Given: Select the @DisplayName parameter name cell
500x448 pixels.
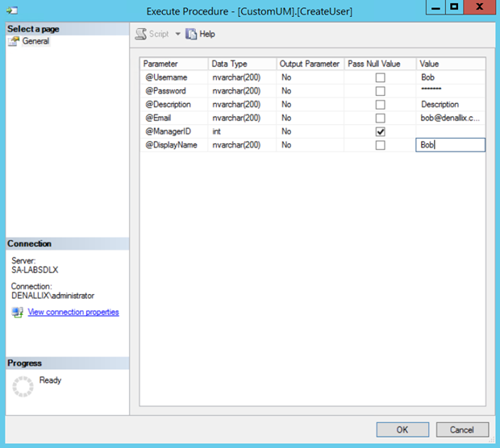Looking at the screenshot, I should pos(174,145).
